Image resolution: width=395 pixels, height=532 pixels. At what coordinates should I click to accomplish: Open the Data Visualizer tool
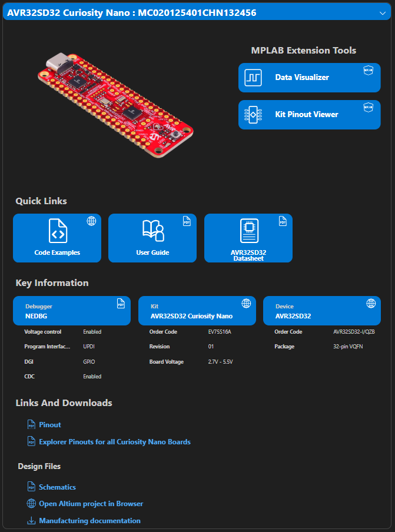tap(309, 78)
